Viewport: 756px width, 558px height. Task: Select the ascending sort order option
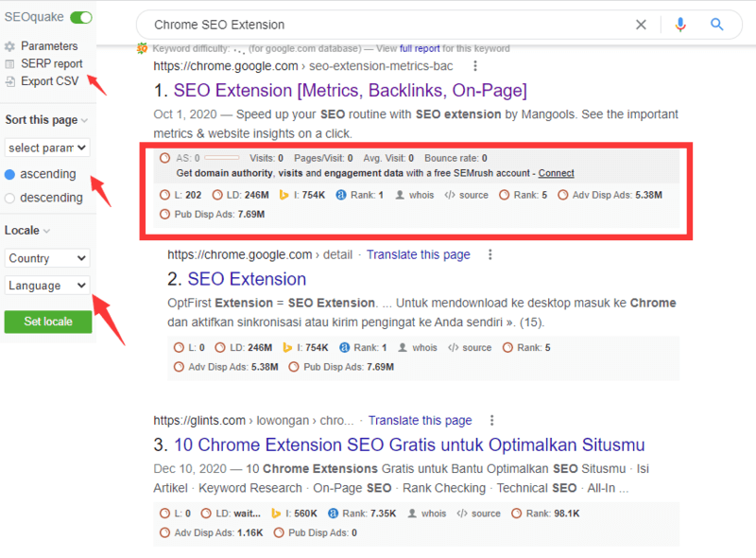9,173
